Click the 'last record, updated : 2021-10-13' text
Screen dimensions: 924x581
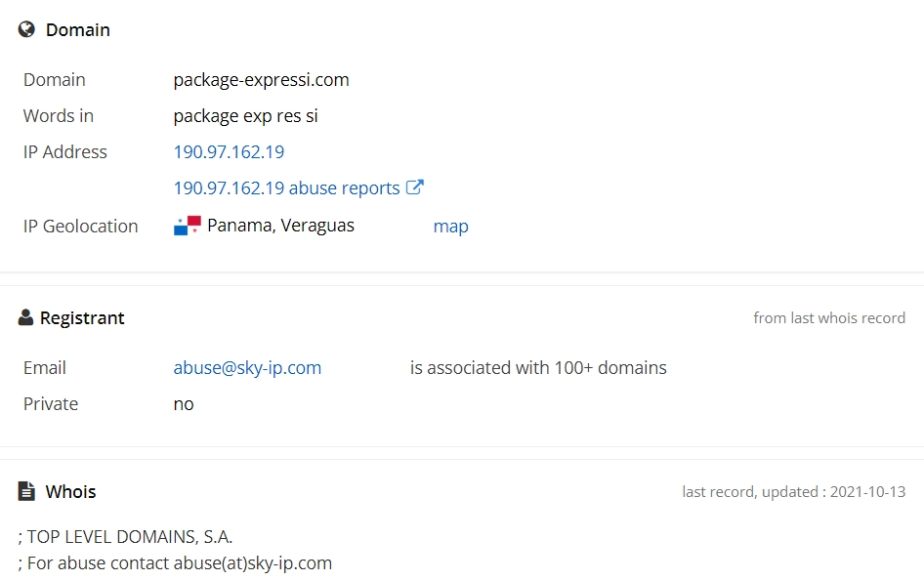tap(794, 492)
